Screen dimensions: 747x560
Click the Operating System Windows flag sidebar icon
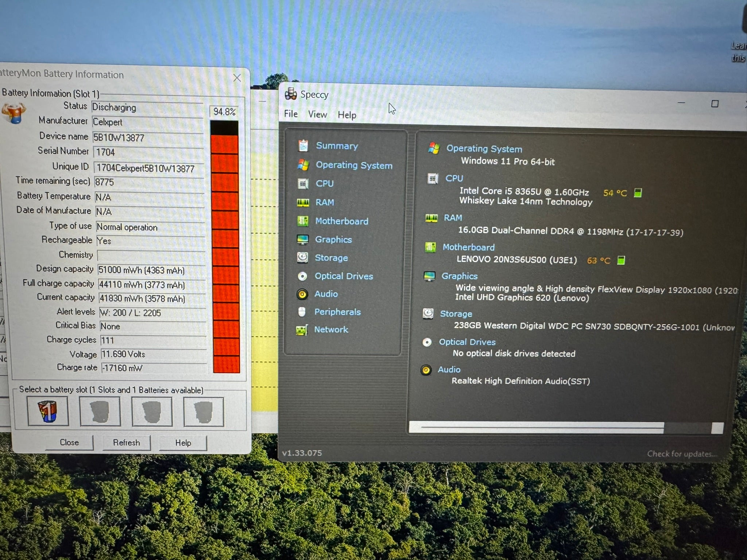(303, 165)
